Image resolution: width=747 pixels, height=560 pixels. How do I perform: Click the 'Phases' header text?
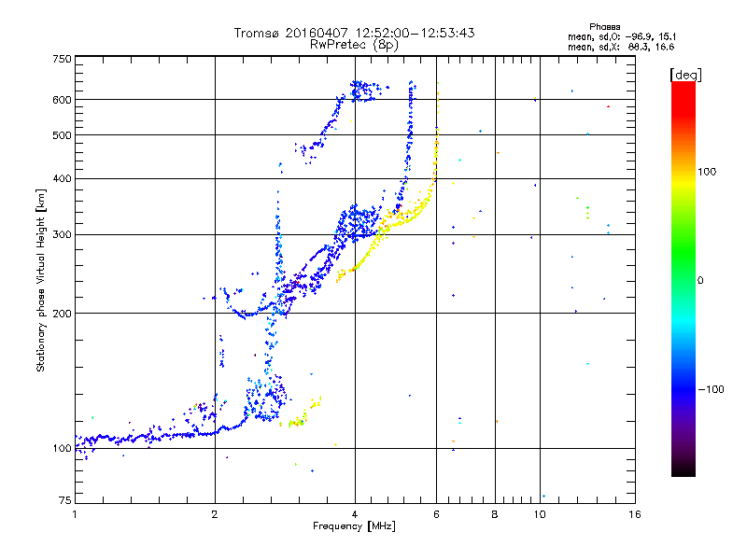coord(604,27)
